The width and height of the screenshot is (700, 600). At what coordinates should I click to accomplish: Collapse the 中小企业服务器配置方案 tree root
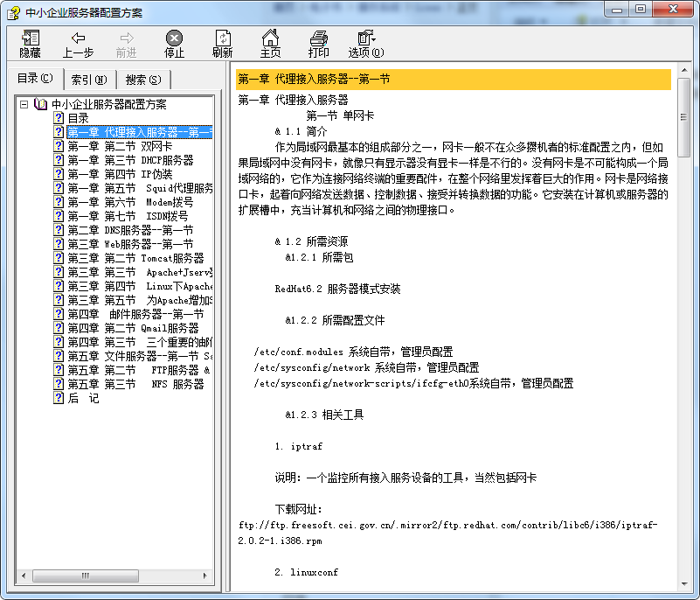24,104
